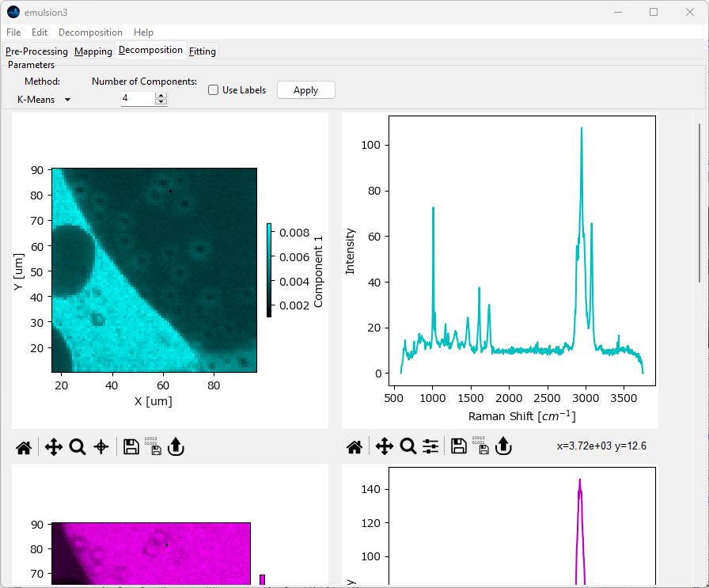Screen dimensions: 709x588
Task: Save the Component 1 map figure
Action: tap(131, 447)
